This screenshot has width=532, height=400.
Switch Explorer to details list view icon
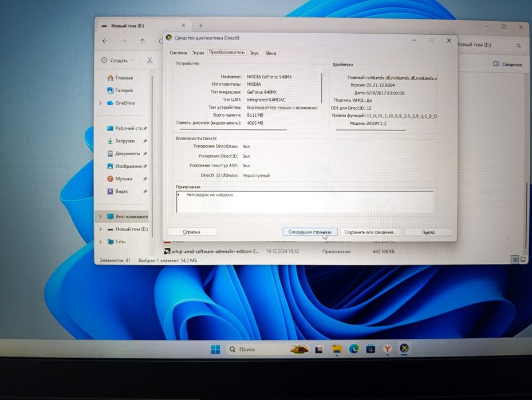point(515,260)
